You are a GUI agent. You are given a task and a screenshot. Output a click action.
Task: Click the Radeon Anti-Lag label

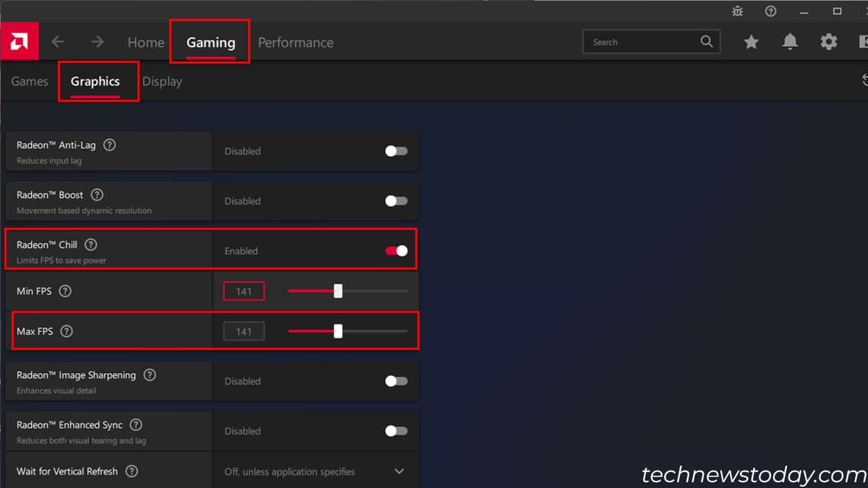[56, 145]
